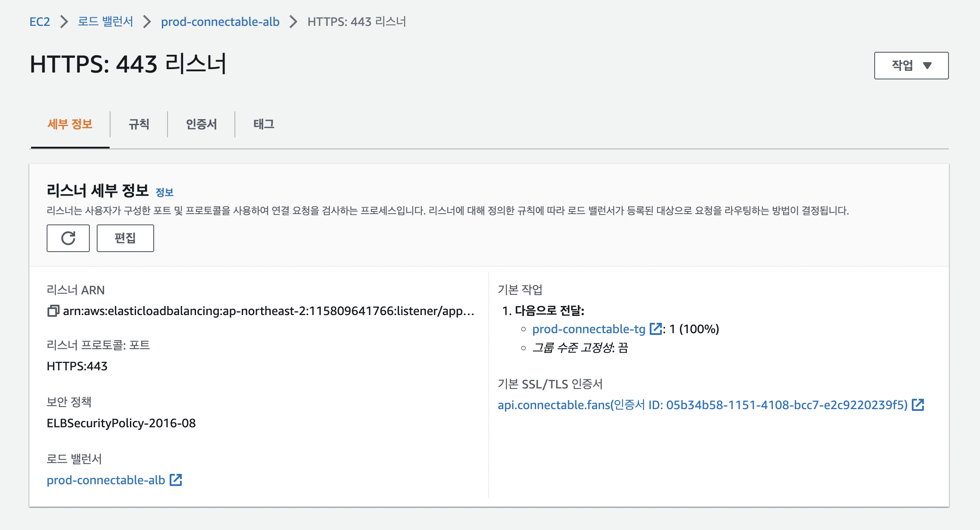Click first breadcrumb chevron after EC2
This screenshot has height=530, width=980.
pos(64,22)
